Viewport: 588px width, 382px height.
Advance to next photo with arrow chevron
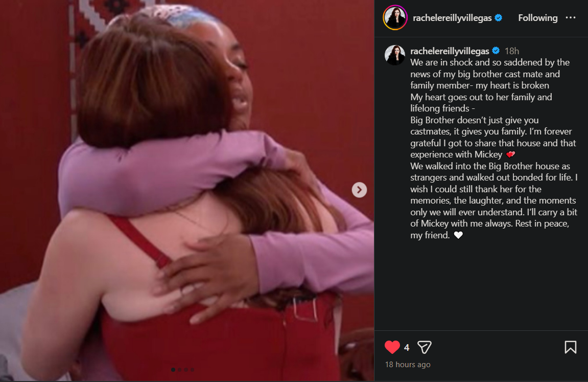pyautogui.click(x=359, y=190)
